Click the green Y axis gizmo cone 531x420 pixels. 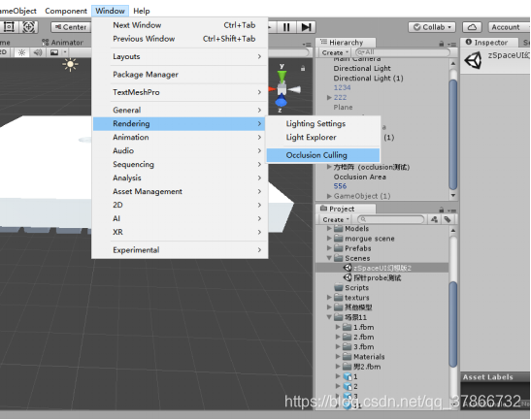coord(282,77)
